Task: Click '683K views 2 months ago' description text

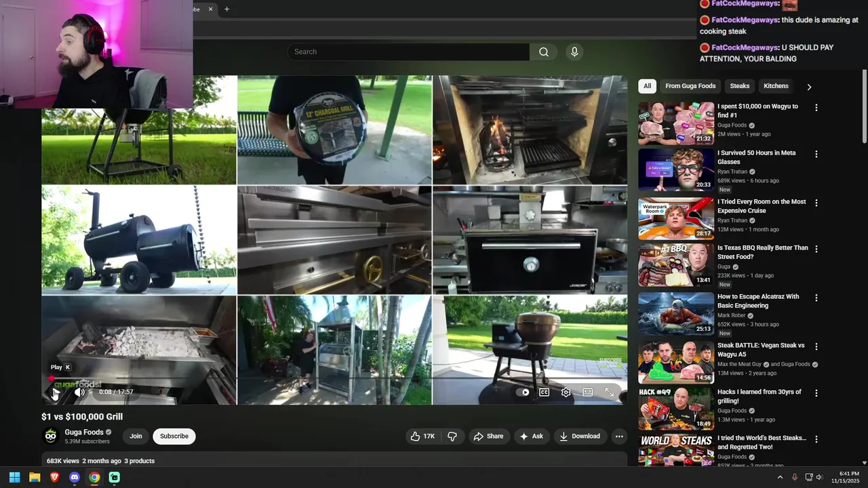Action: point(84,461)
